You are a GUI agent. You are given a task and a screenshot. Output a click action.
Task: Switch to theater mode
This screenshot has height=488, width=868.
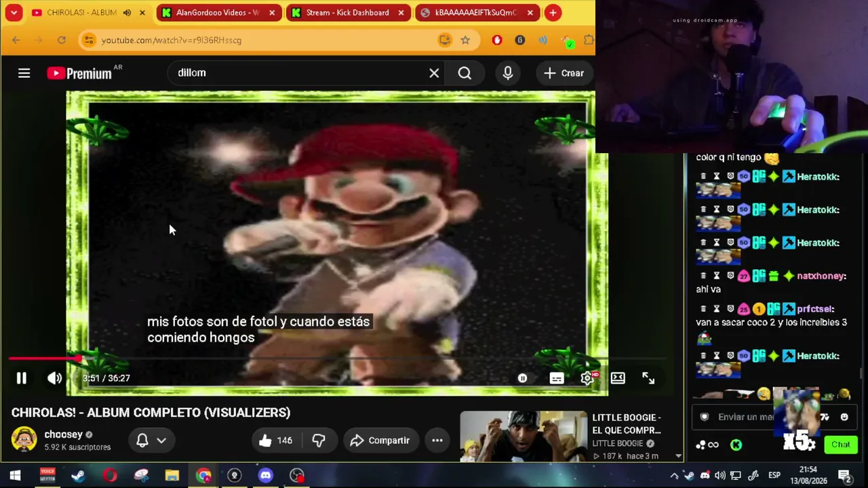[618, 378]
